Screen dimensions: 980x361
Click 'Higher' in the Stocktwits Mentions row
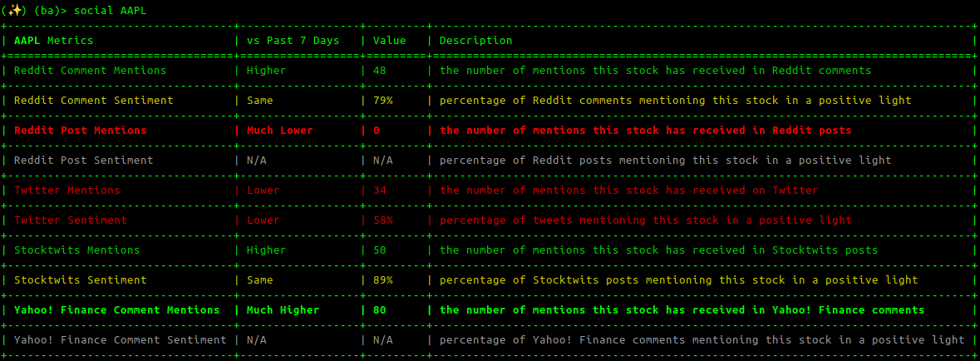click(x=266, y=250)
